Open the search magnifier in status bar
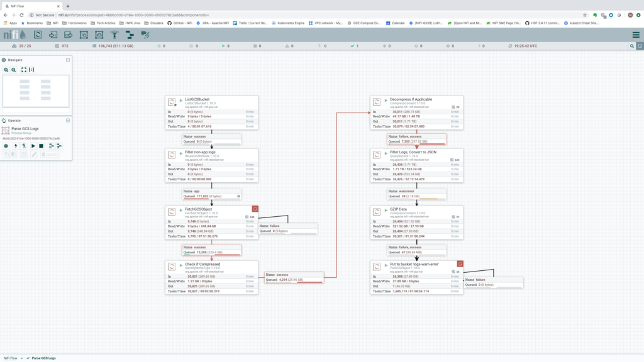The height and width of the screenshot is (362, 644). [632, 46]
